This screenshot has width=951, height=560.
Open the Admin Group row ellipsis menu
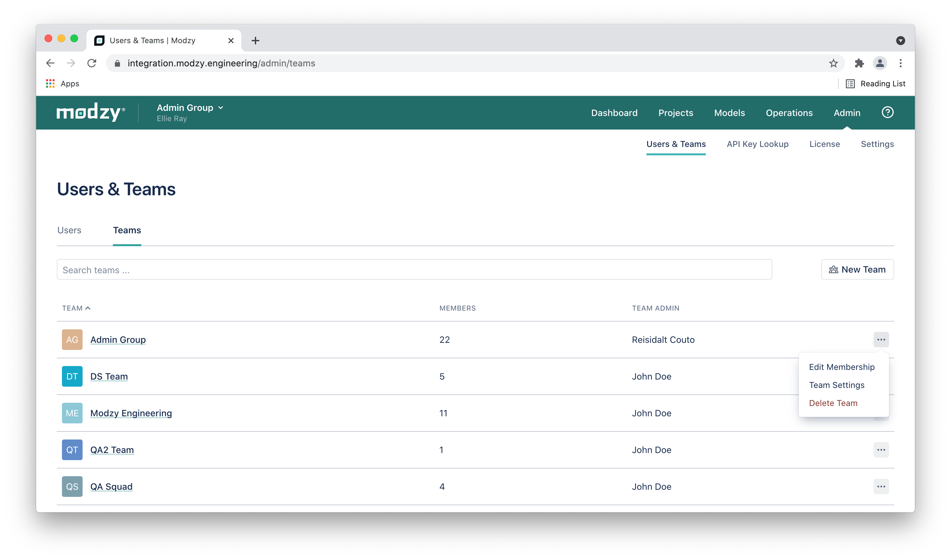tap(881, 340)
